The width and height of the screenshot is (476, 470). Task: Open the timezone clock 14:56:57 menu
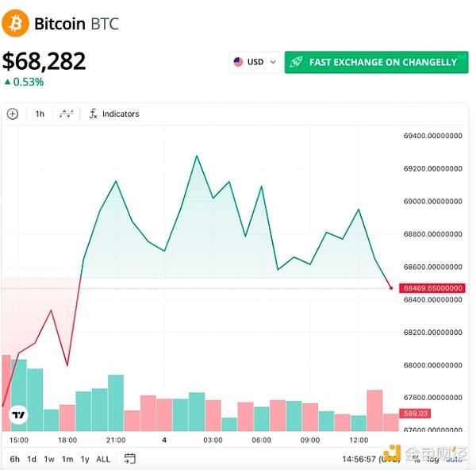click(x=363, y=459)
